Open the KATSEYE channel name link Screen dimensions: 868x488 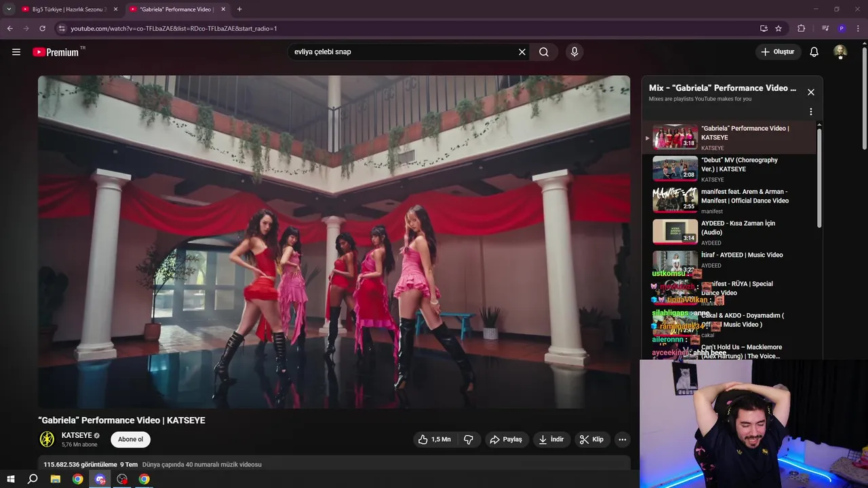[77, 435]
